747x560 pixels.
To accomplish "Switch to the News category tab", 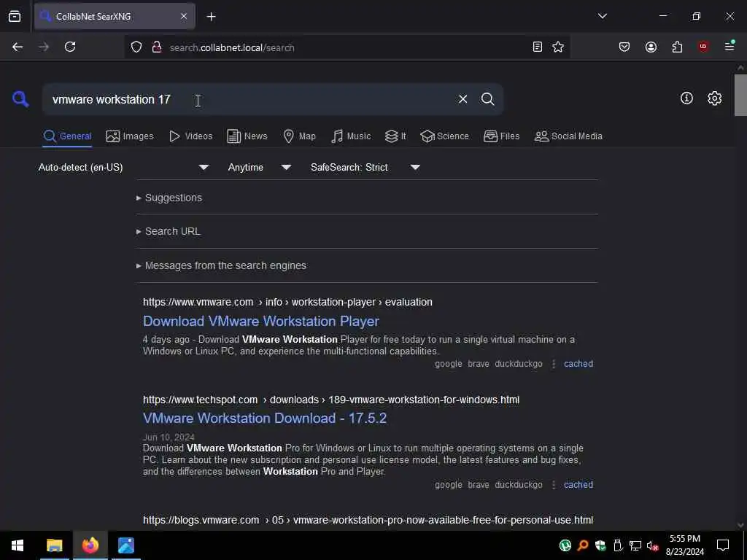I will click(247, 136).
